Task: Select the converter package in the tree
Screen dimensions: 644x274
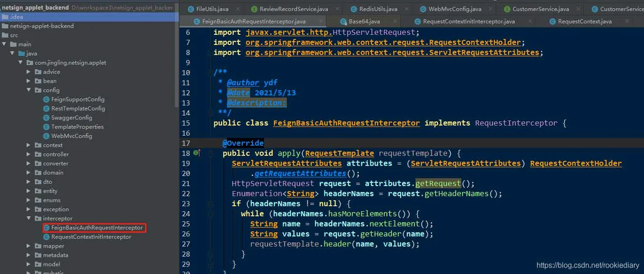Action: pyautogui.click(x=55, y=164)
